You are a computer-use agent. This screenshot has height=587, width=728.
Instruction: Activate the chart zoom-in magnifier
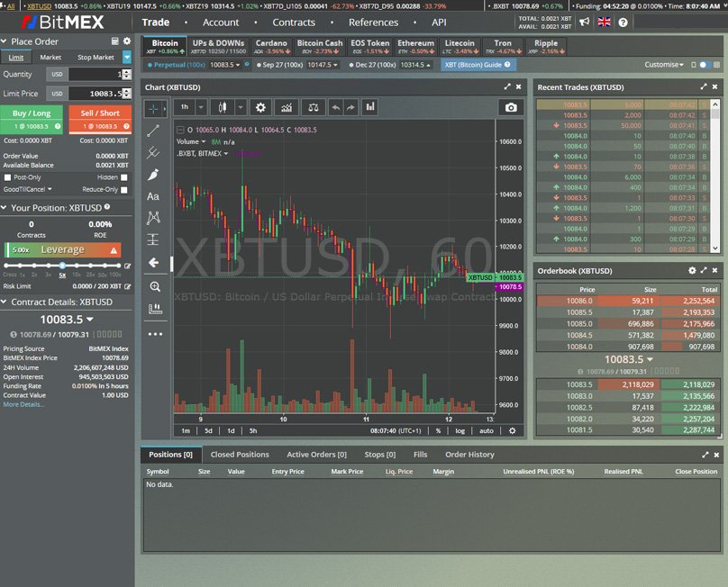pyautogui.click(x=155, y=287)
